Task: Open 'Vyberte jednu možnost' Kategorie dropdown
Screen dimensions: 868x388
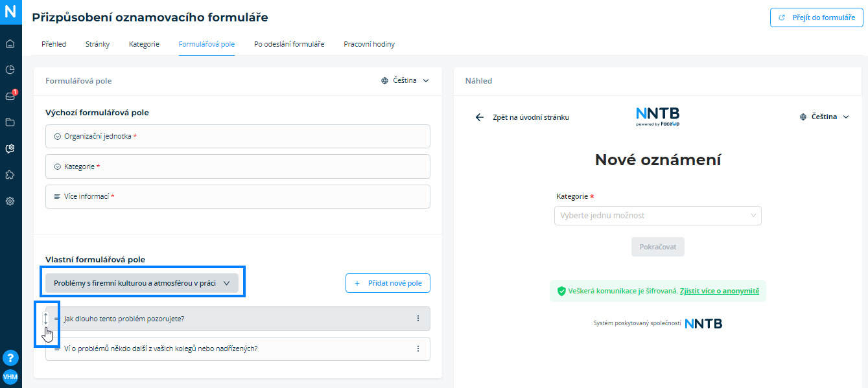Action: [658, 215]
